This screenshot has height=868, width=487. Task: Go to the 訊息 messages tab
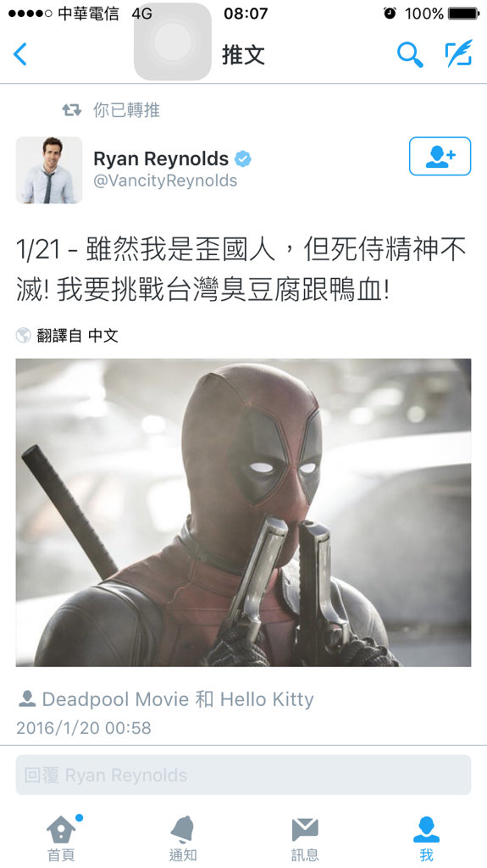click(x=305, y=837)
